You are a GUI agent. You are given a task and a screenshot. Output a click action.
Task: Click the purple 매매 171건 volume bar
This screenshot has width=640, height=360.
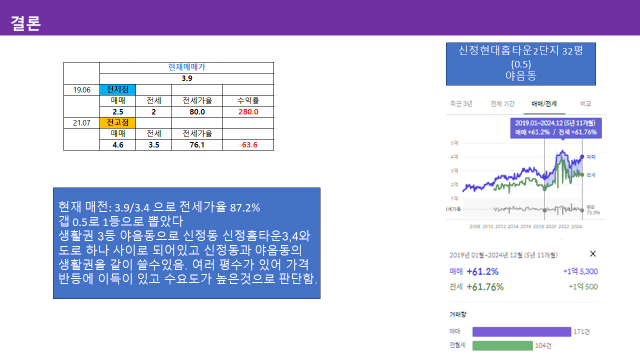(522, 332)
